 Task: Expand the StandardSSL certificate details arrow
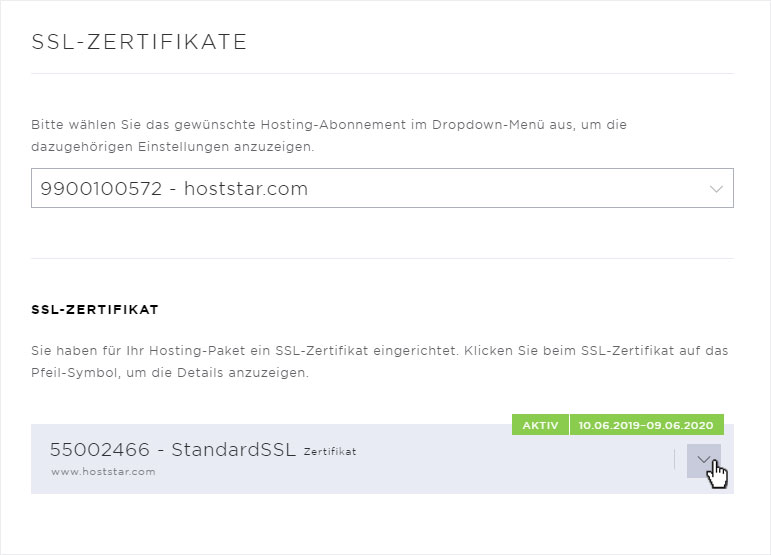[704, 461]
